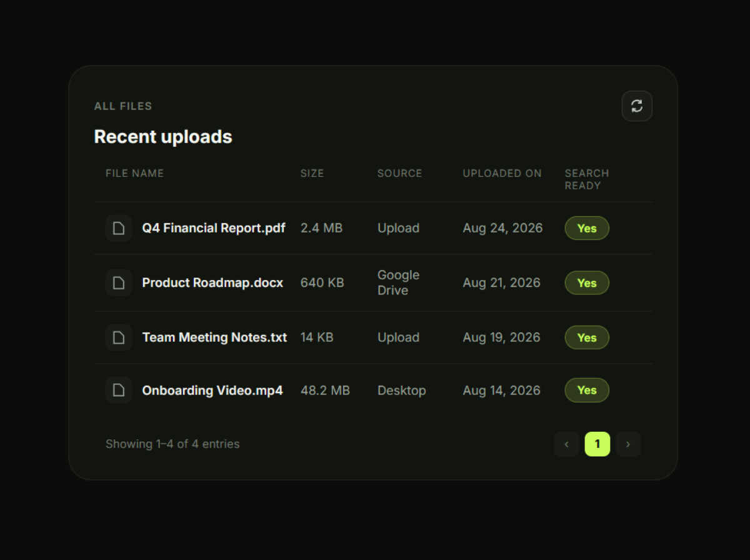
Task: Open Product Roadmap.docx file name
Action: click(x=212, y=282)
